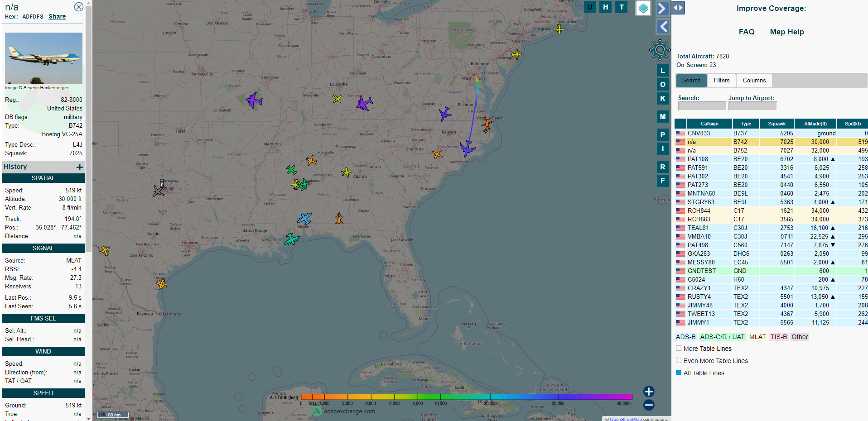This screenshot has width=868, height=421.
Task: Enable Even More Table Lines checkbox
Action: (x=679, y=361)
